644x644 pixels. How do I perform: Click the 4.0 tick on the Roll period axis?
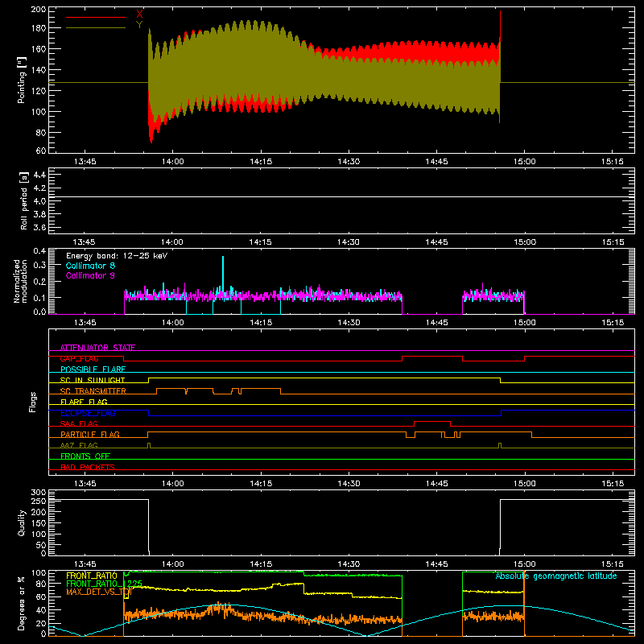coord(39,201)
